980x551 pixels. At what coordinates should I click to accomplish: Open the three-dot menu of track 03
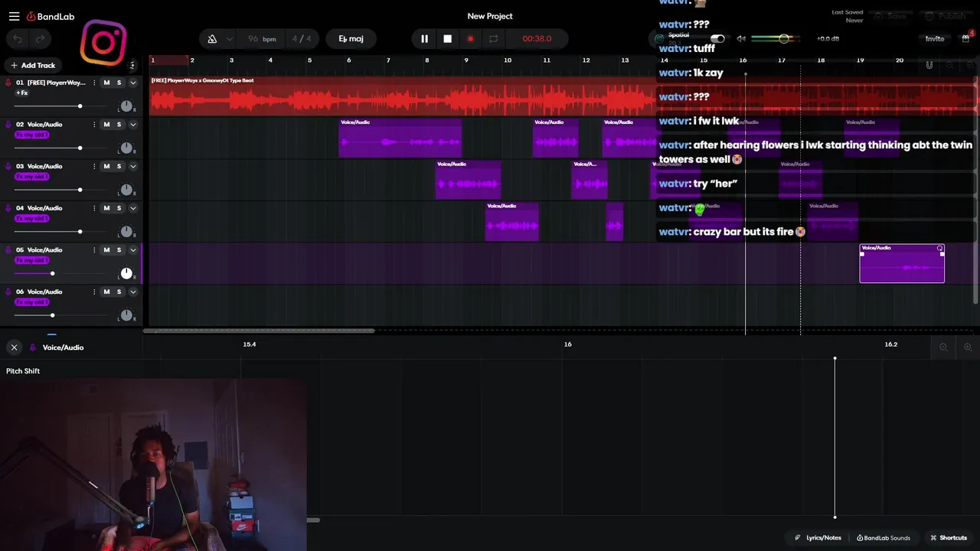coord(94,166)
